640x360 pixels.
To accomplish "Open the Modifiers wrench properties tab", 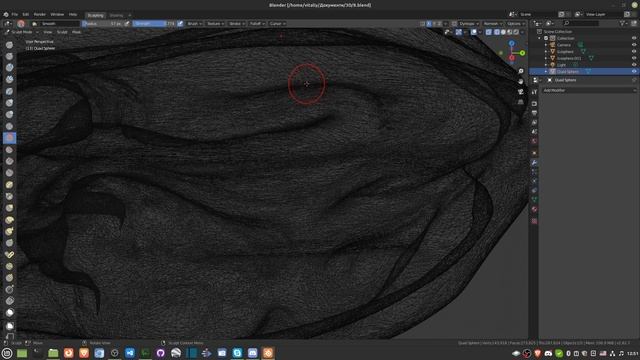I will pyautogui.click(x=534, y=162).
